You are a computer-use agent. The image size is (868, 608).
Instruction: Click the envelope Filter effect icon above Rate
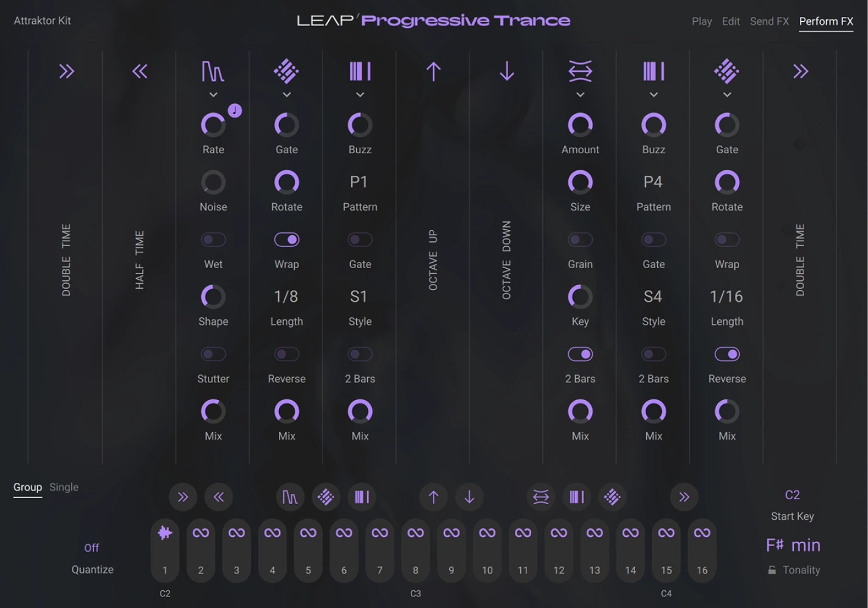[x=213, y=71]
